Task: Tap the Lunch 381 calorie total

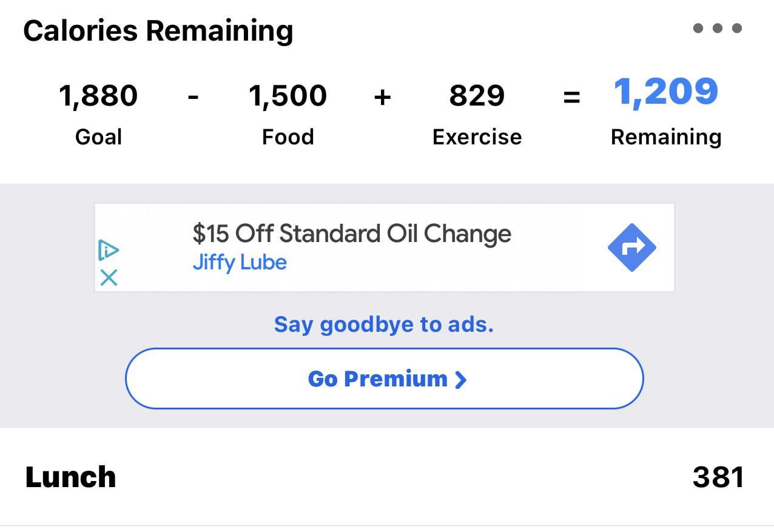Action: click(x=718, y=477)
